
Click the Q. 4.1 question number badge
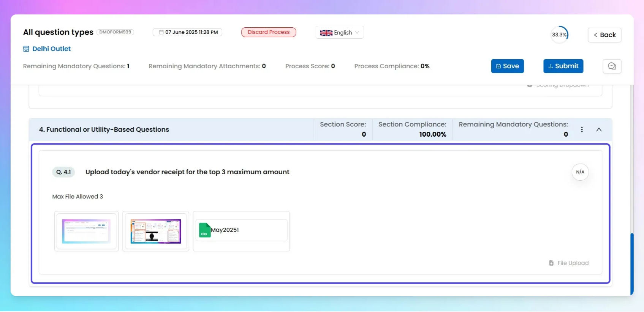[x=63, y=172]
